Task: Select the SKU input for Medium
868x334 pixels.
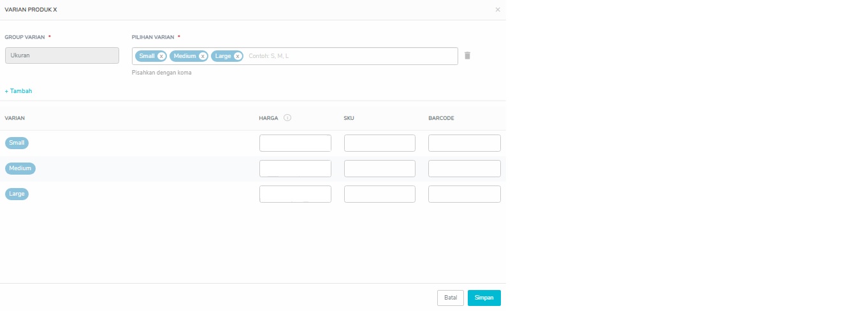Action: pyautogui.click(x=379, y=168)
